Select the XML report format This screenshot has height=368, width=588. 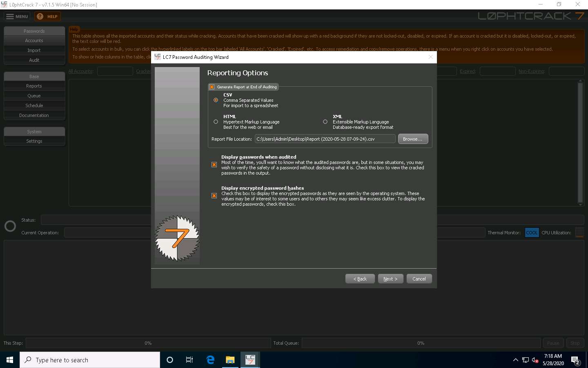325,121
